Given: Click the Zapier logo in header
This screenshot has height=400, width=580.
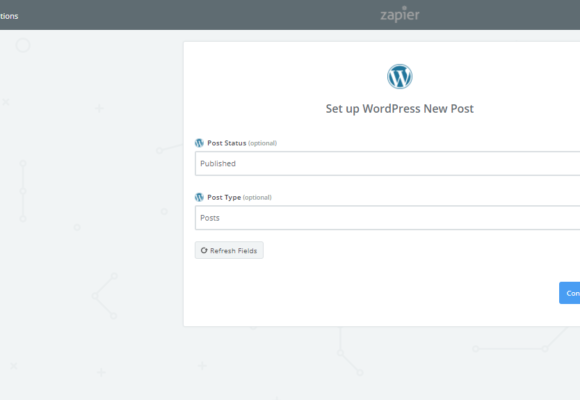Looking at the screenshot, I should (400, 14).
